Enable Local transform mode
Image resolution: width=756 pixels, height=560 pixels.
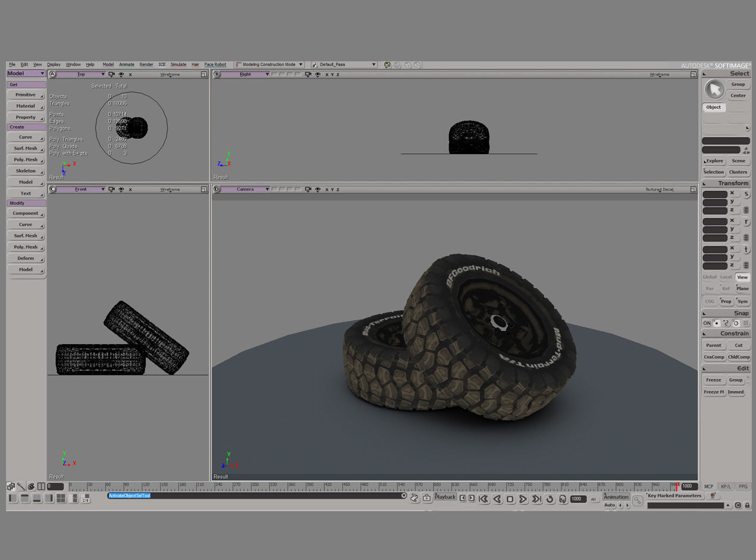(726, 277)
